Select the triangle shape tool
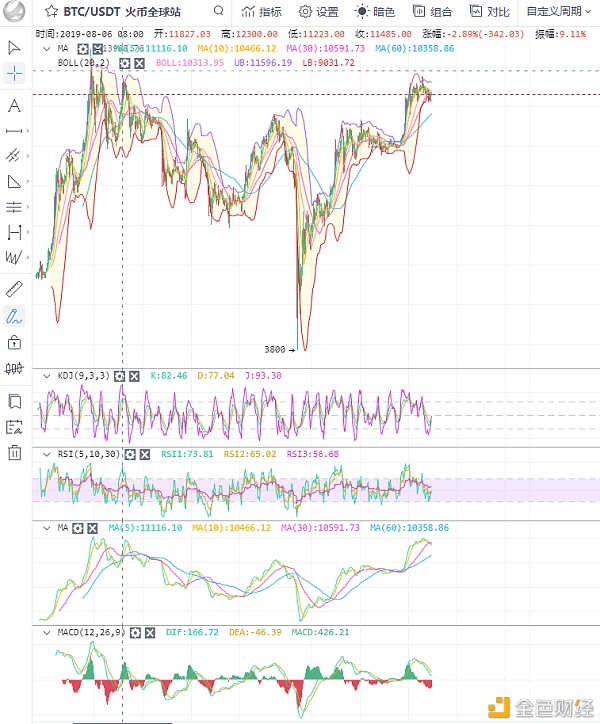600x724 pixels. (x=14, y=181)
